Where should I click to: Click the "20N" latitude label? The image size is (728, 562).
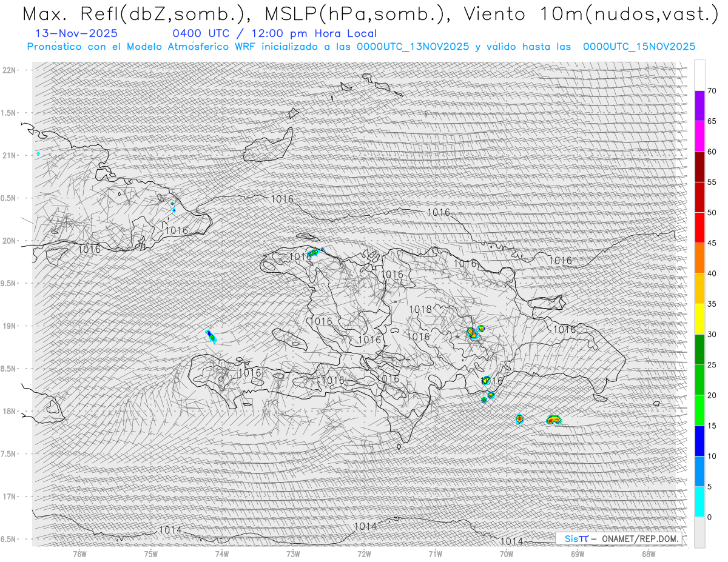coord(8,241)
